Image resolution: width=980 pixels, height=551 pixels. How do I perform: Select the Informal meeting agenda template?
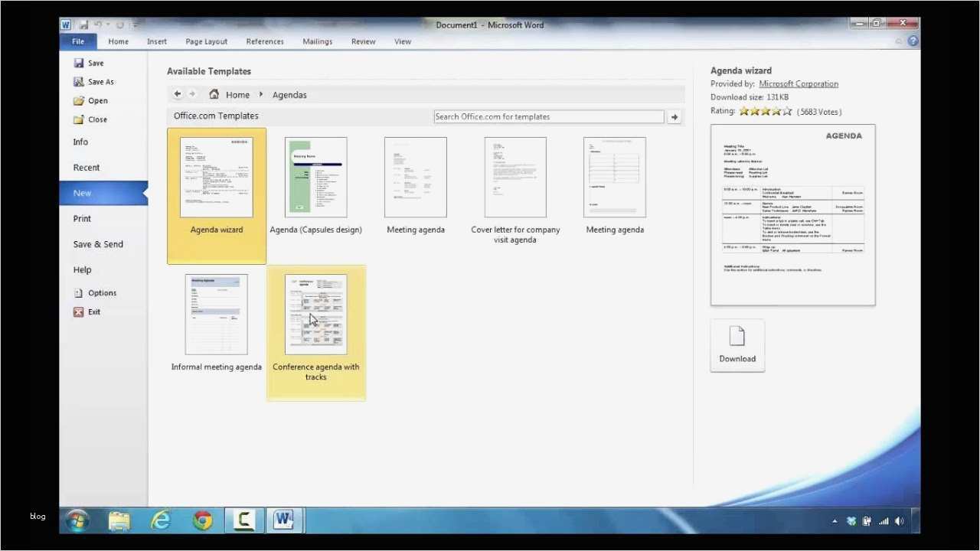point(217,323)
